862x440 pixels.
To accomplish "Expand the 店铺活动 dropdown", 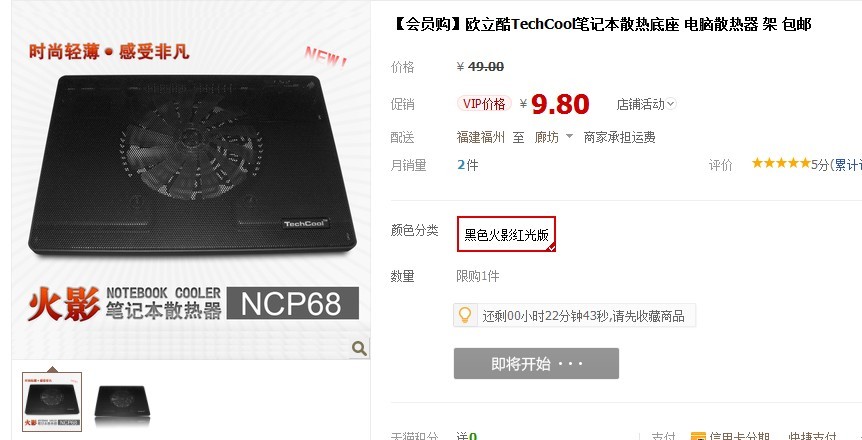I will 646,104.
